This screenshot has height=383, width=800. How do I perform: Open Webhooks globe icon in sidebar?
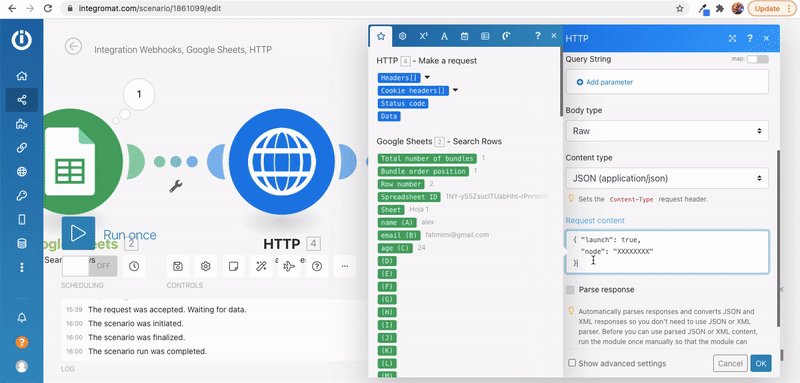coord(21,172)
